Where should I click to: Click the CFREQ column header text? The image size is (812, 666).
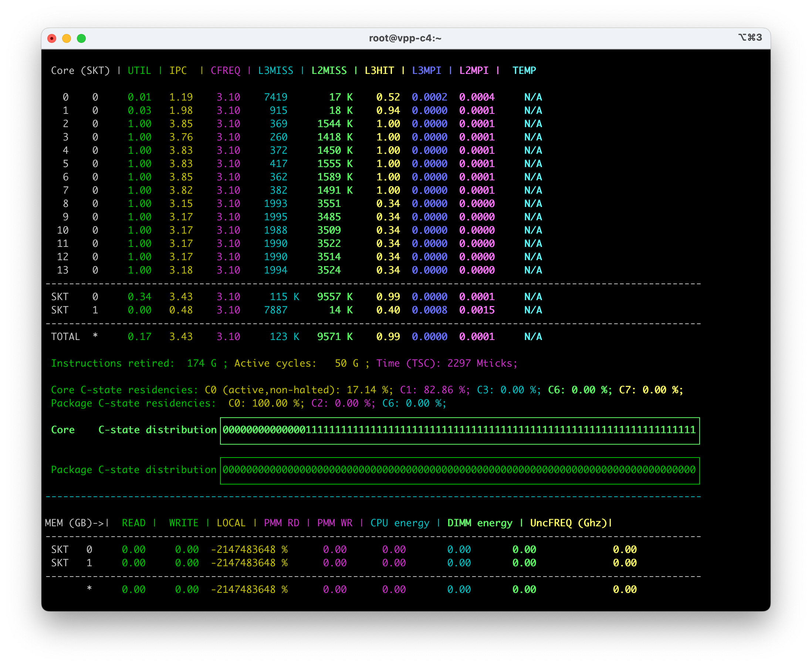coord(225,71)
